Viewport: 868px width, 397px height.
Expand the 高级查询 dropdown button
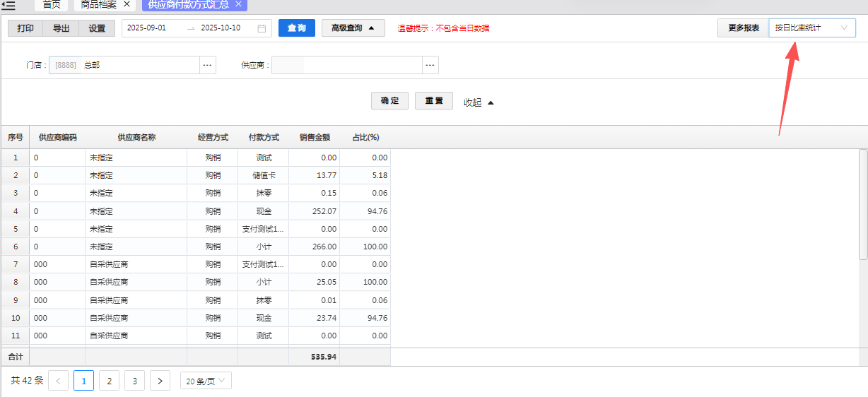(x=353, y=28)
